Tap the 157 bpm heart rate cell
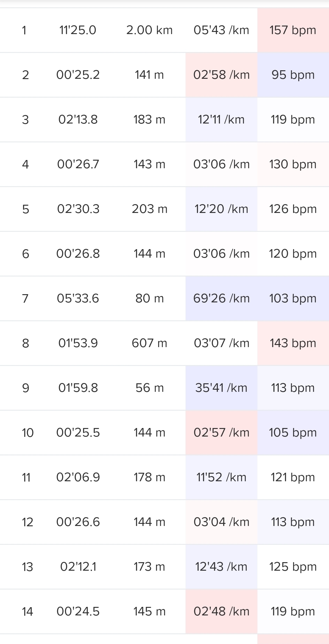The image size is (329, 644). 293,30
